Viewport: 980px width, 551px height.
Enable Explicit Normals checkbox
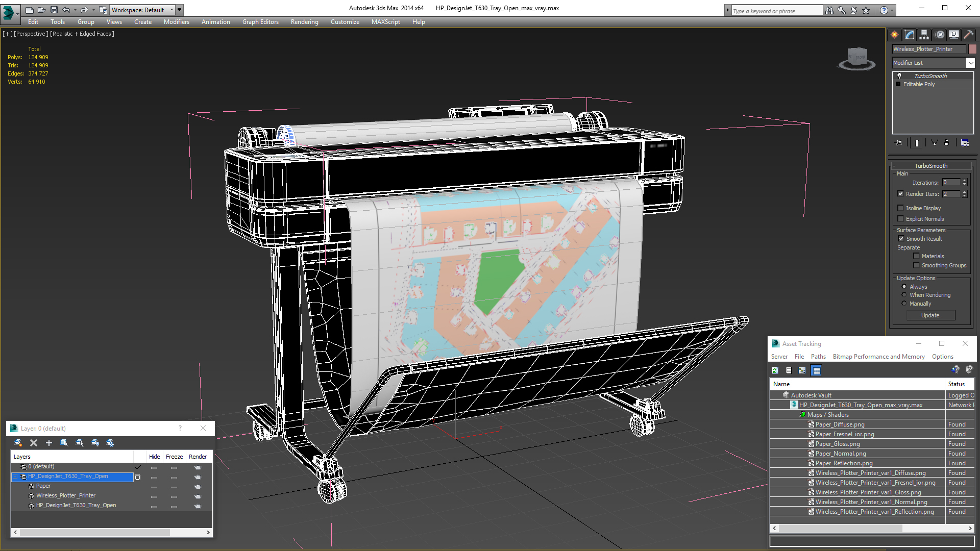click(901, 219)
